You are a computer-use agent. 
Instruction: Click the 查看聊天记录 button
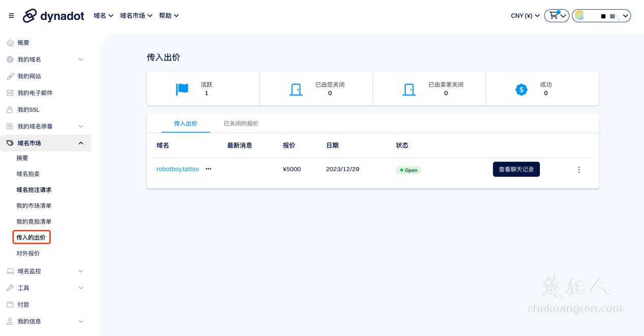[516, 169]
